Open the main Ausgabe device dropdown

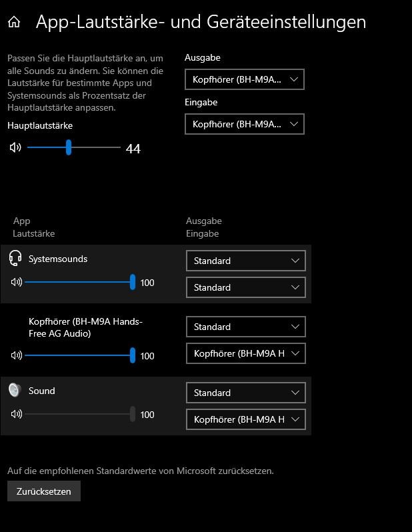244,79
